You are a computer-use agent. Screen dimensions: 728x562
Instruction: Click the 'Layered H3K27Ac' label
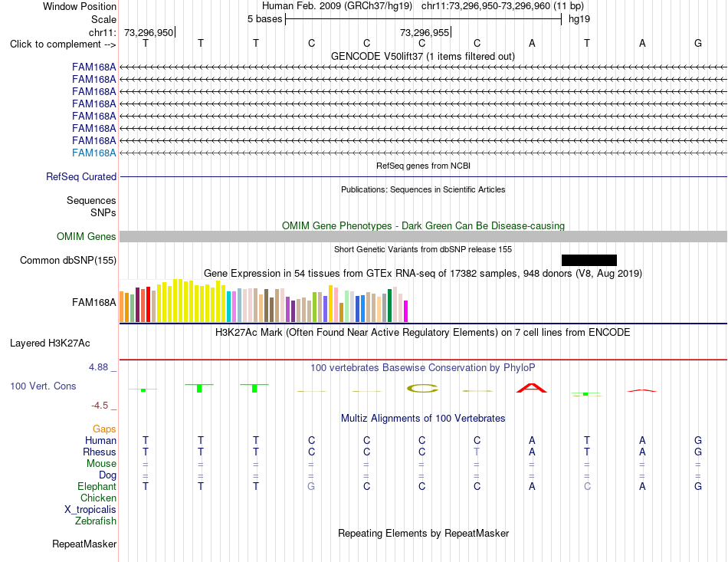50,343
